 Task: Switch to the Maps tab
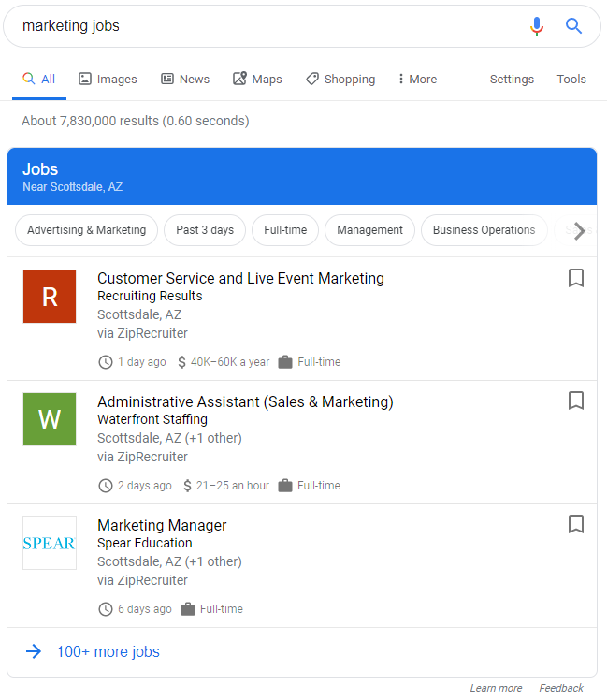pos(257,79)
